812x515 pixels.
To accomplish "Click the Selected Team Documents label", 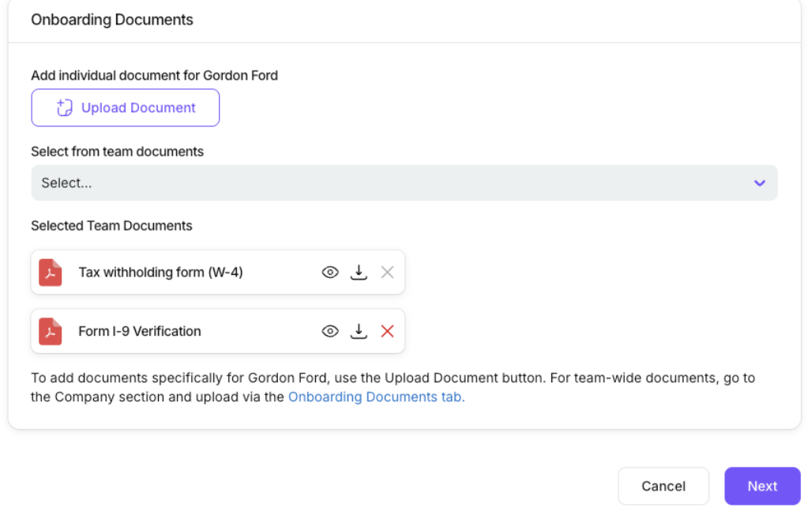I will click(111, 226).
